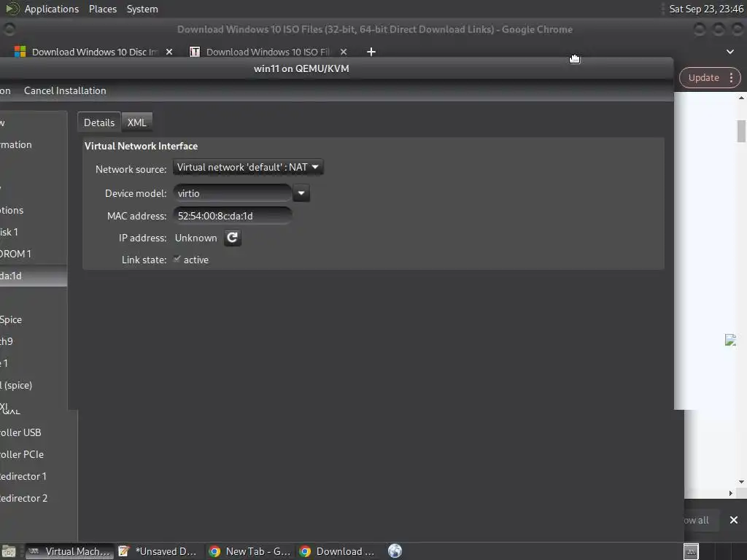
Task: Click the globe icon in the taskbar
Action: pyautogui.click(x=395, y=551)
